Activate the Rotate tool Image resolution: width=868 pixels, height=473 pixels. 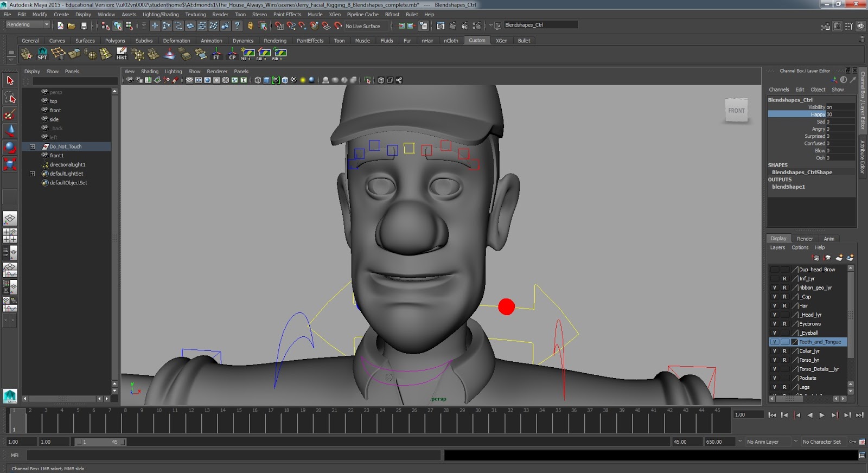point(10,147)
